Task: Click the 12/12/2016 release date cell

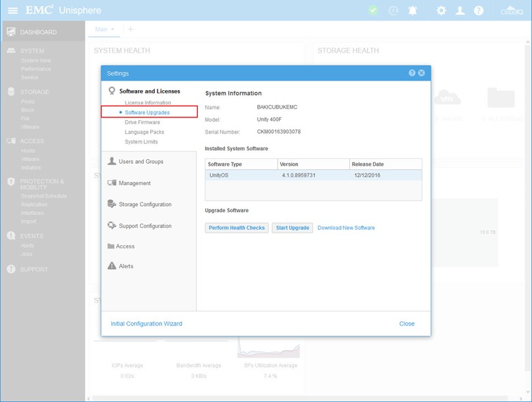Action: click(x=367, y=175)
